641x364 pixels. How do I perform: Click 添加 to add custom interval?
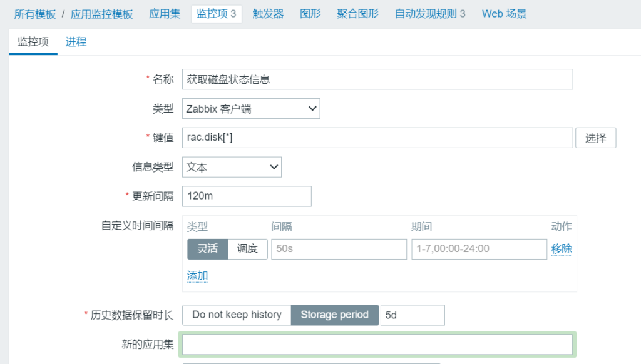pyautogui.click(x=197, y=276)
